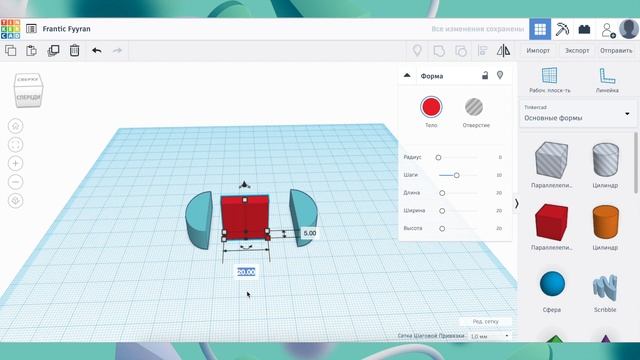This screenshot has width=640, height=360.
Task: Set shape to hole with striped Отверстие circle
Action: (474, 107)
